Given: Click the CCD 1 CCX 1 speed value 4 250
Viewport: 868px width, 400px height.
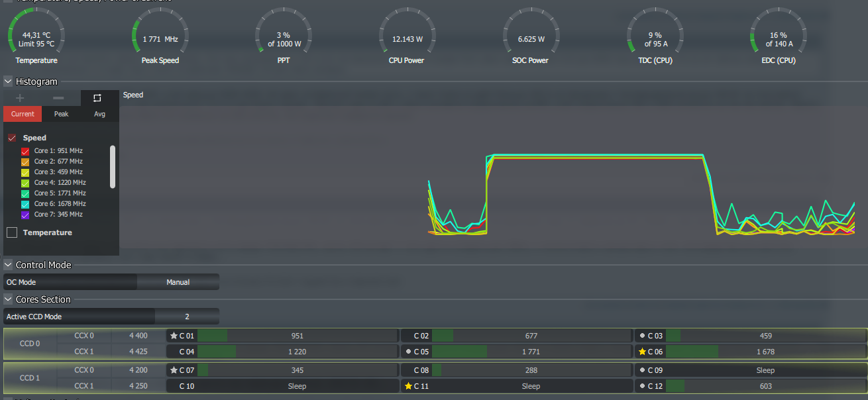Looking at the screenshot, I should tap(138, 386).
